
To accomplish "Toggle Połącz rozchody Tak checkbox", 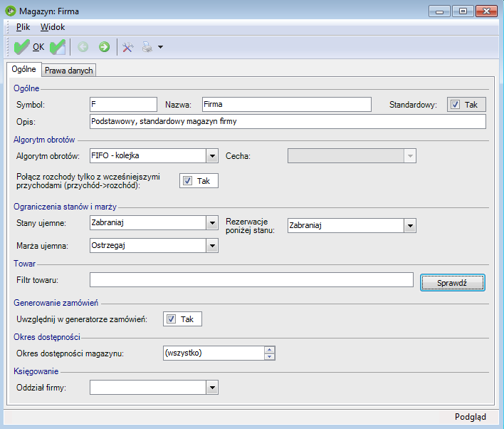I will [x=187, y=181].
